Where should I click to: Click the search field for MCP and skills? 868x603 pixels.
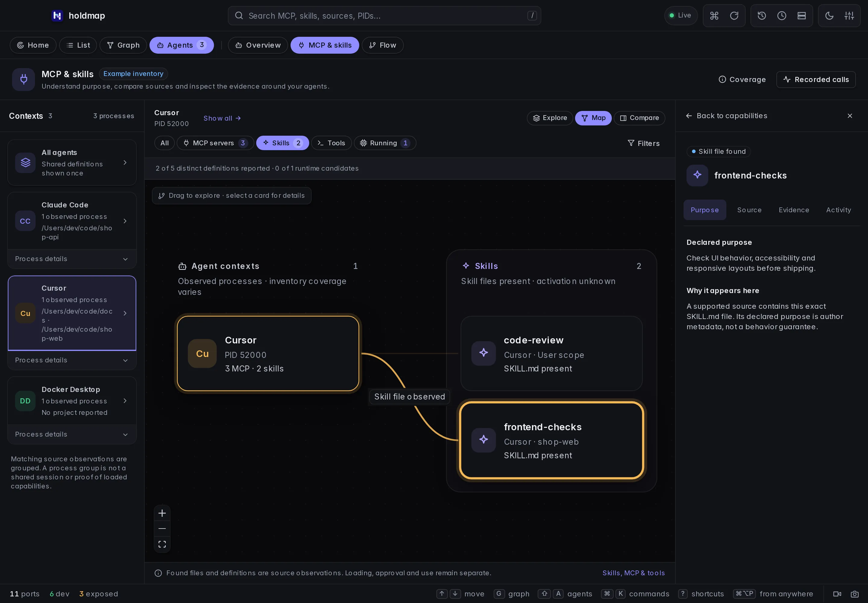point(384,15)
